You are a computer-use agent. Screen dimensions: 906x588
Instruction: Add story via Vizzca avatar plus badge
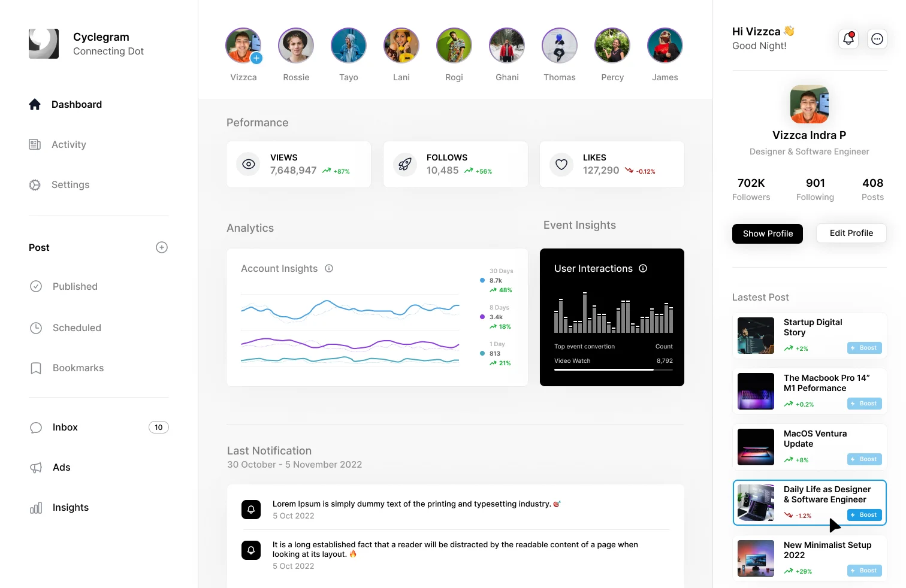click(x=256, y=58)
